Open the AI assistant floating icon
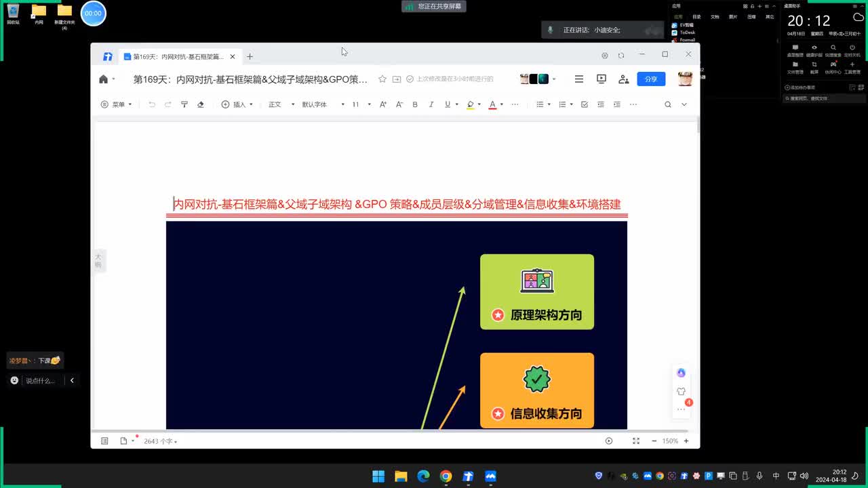 [x=682, y=373]
